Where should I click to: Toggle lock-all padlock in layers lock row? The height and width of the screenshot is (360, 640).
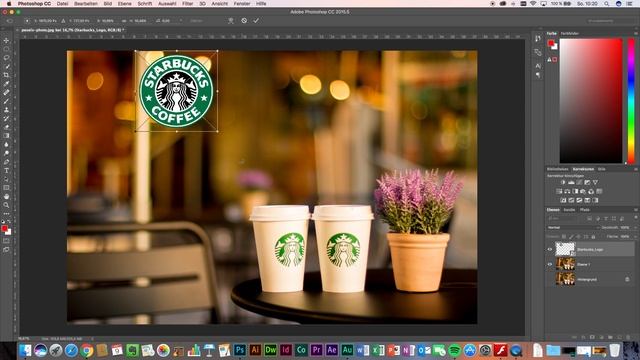click(x=593, y=236)
